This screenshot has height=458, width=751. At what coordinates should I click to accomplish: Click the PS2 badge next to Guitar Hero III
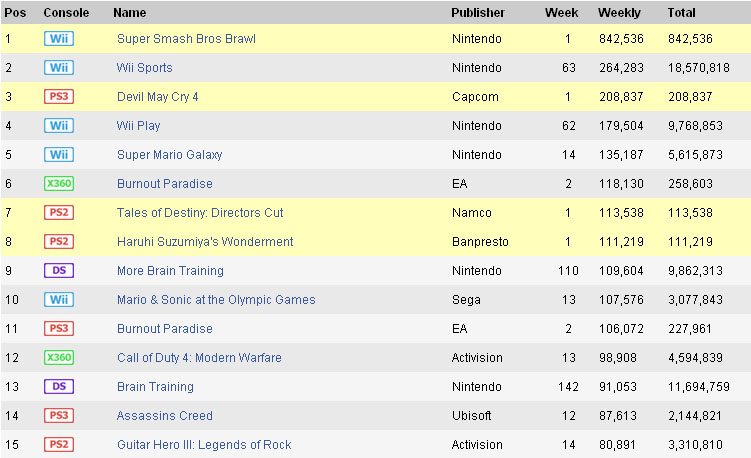(x=59, y=445)
